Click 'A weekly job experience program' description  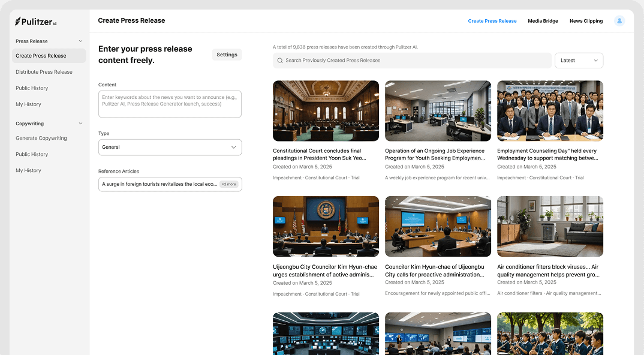(x=437, y=178)
